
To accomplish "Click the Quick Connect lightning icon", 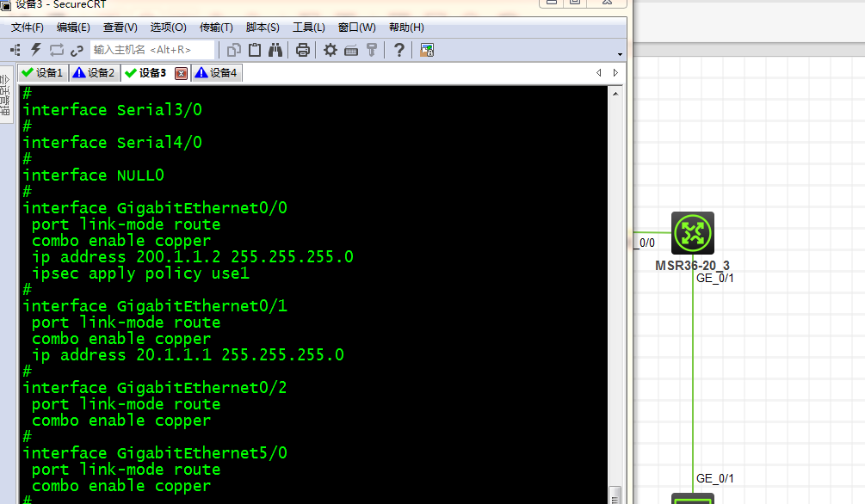I will point(36,50).
